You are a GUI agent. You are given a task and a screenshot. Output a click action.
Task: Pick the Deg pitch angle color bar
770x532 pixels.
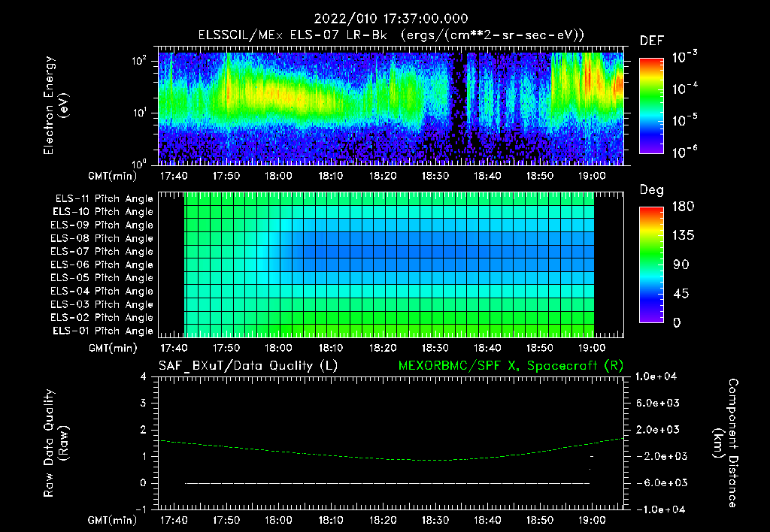pos(652,264)
